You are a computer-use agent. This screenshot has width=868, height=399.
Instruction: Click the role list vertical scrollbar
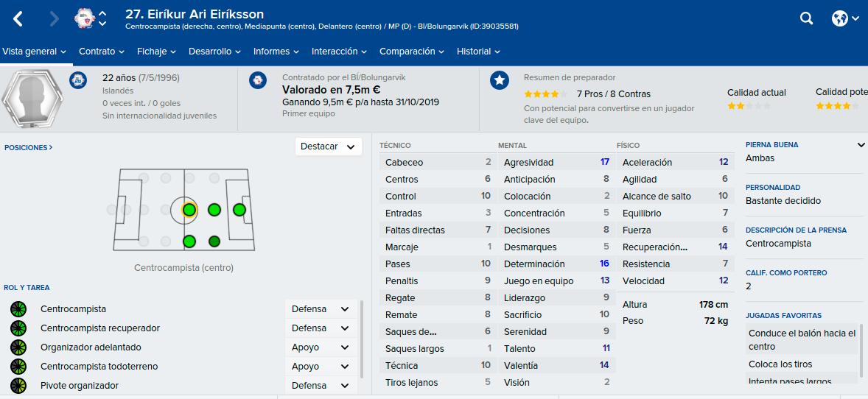point(362,339)
